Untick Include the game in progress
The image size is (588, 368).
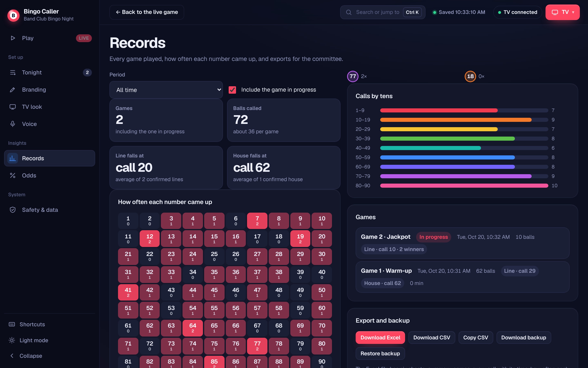click(x=232, y=90)
